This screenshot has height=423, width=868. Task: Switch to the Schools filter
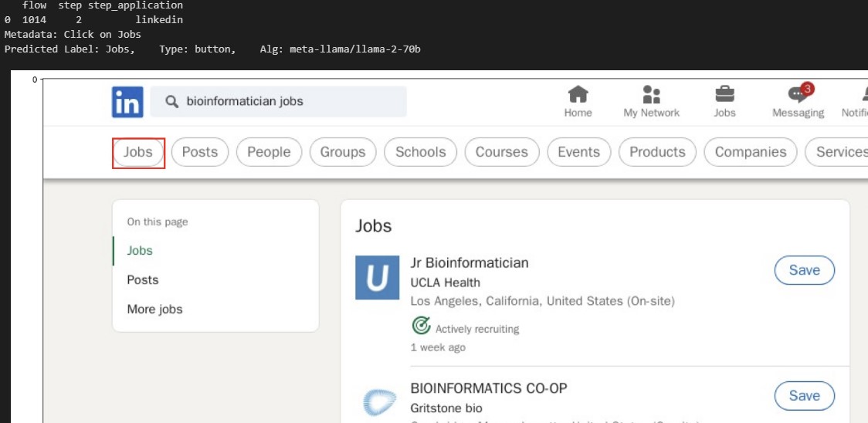(420, 152)
